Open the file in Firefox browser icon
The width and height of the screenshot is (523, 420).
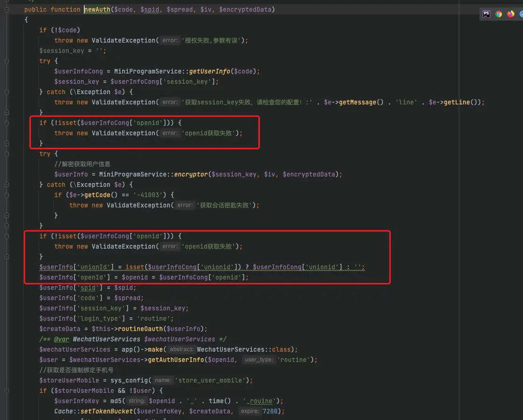pyautogui.click(x=511, y=14)
